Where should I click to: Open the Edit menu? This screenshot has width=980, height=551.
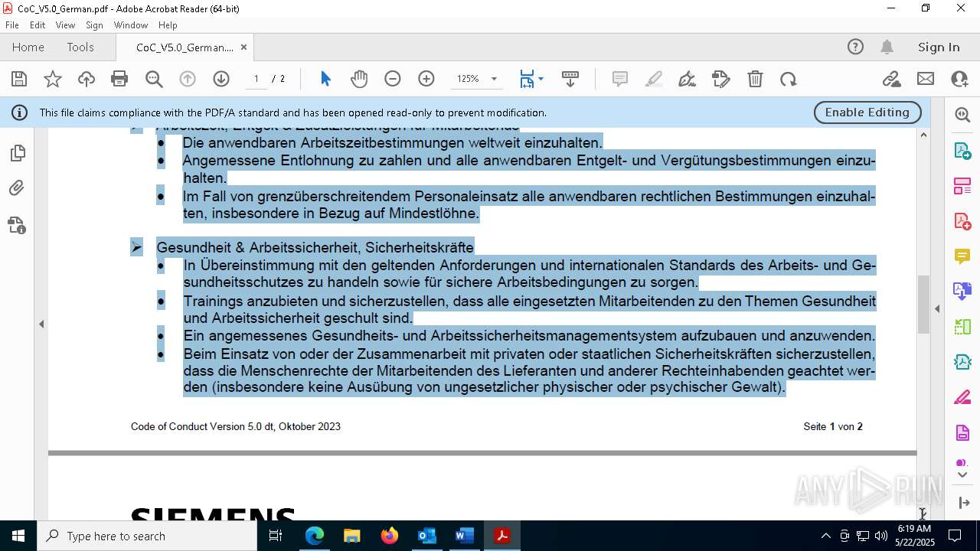[x=38, y=25]
